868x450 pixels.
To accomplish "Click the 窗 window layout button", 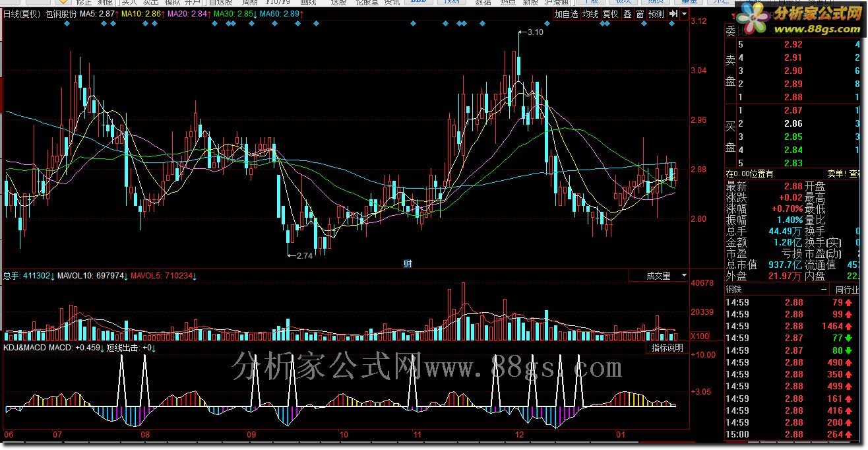I will [x=640, y=14].
